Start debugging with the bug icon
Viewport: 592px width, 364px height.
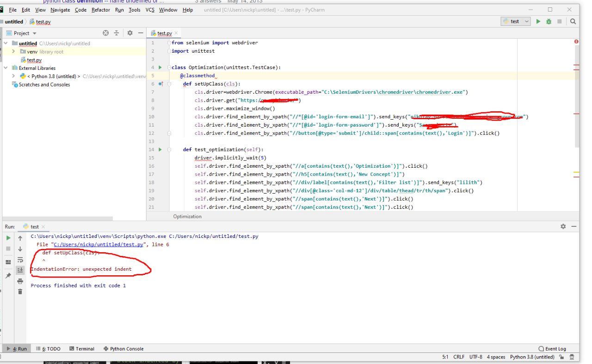point(549,21)
